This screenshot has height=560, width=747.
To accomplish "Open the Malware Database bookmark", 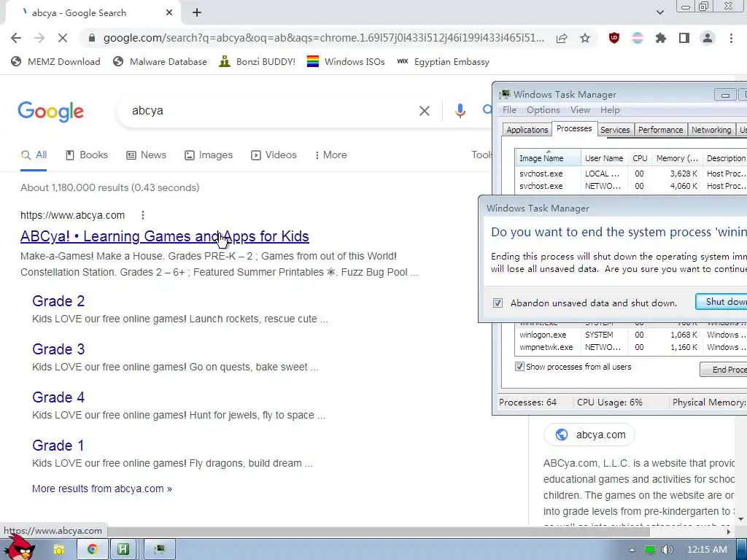I will pyautogui.click(x=160, y=61).
